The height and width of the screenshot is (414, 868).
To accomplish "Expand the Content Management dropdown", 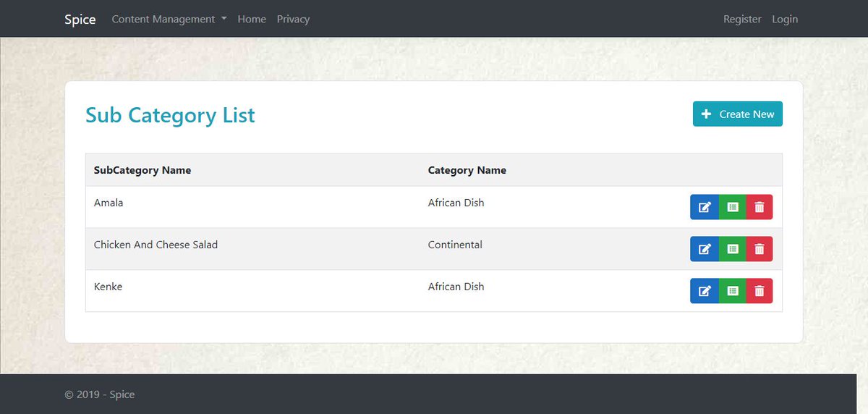I will point(169,19).
